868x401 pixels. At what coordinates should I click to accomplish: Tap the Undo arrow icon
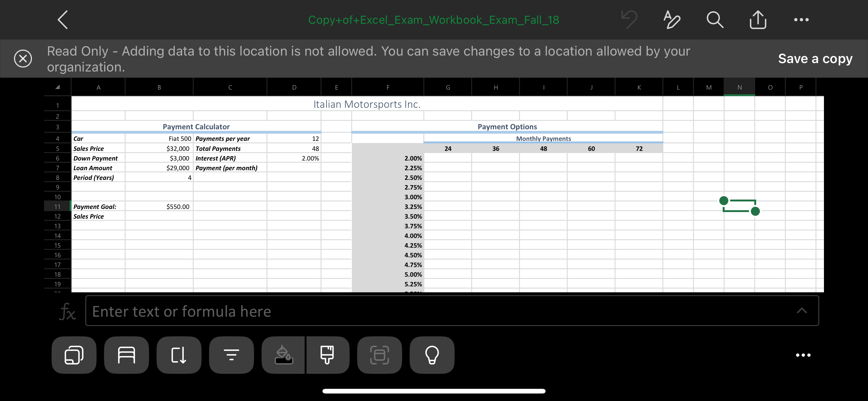[x=629, y=20]
